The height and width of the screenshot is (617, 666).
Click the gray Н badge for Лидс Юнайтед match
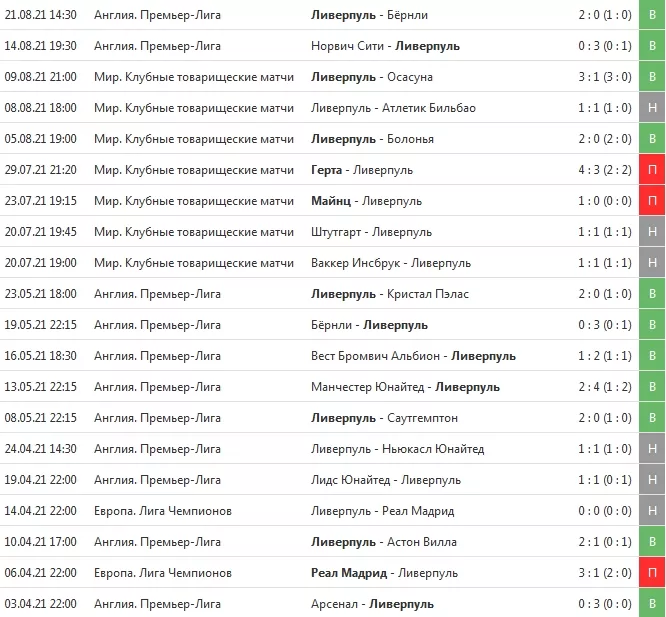(652, 480)
